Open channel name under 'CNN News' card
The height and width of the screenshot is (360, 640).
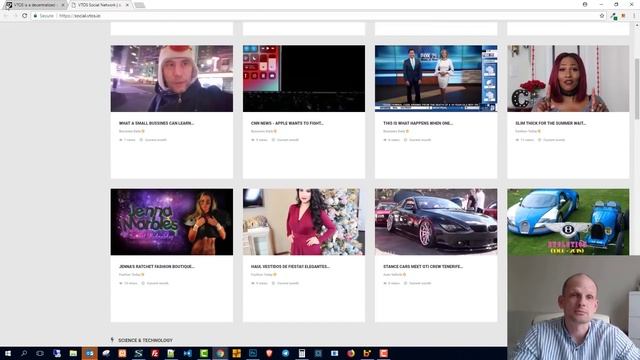[x=262, y=131]
